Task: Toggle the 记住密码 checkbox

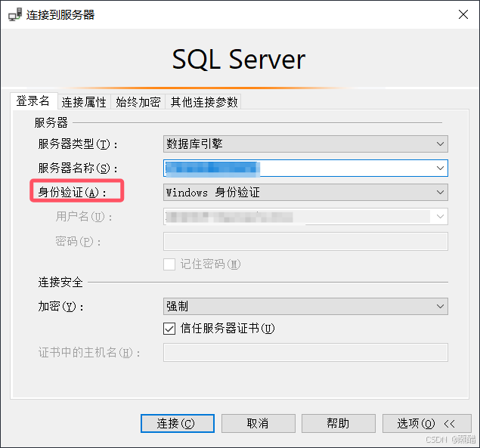Action: click(x=169, y=264)
